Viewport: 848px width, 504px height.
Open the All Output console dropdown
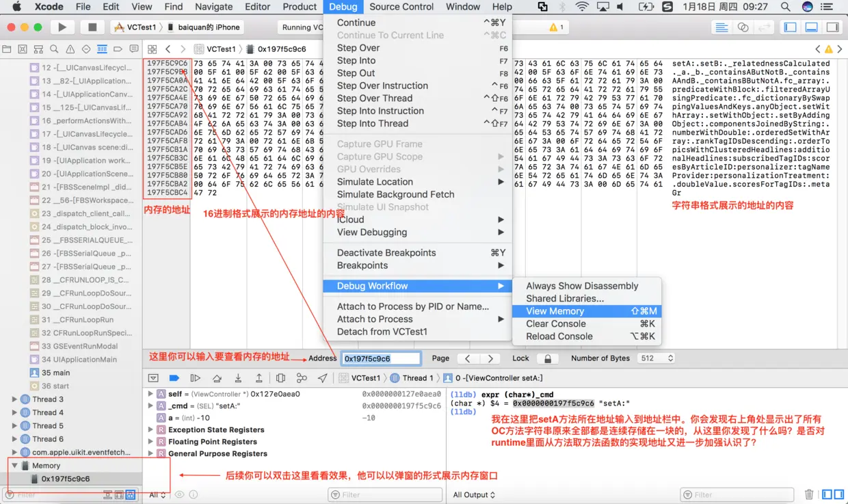click(x=474, y=494)
